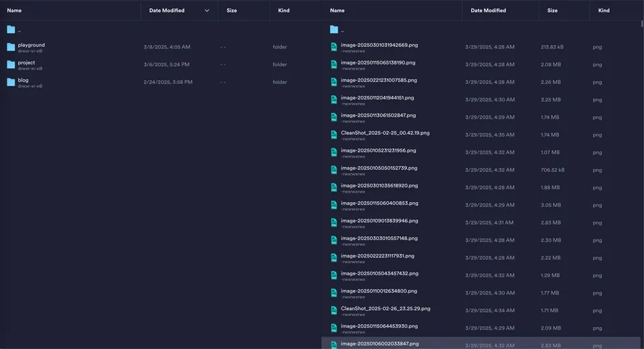Click the right pane parent folder icon
Viewport: 644px width, 349px height.
[334, 30]
